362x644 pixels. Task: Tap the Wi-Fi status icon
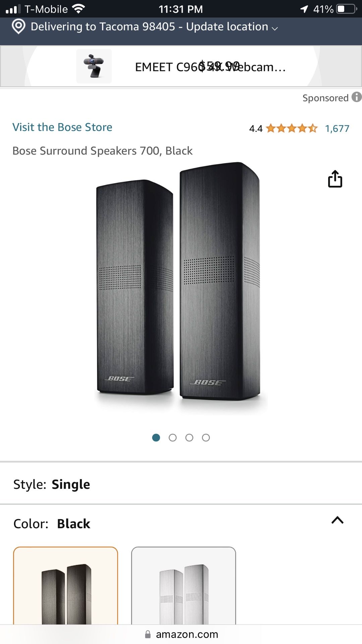[78, 9]
